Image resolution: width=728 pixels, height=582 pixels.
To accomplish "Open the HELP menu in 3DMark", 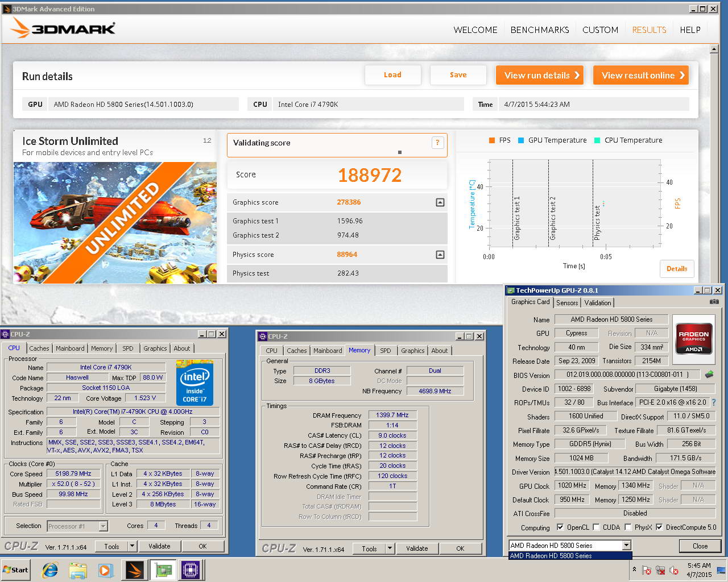I will [690, 30].
